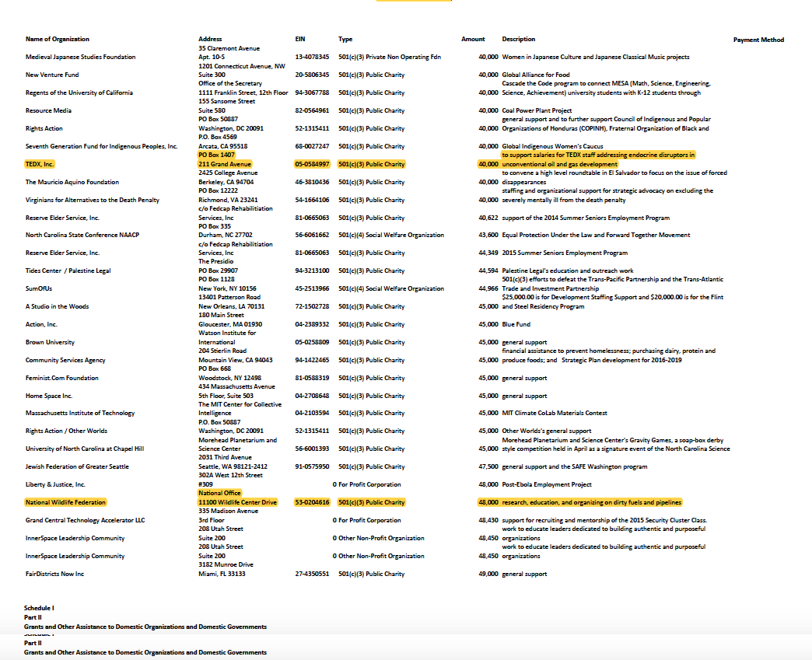
Task: Select "Palestine Legal's education and outreach work"
Action: coord(568,271)
